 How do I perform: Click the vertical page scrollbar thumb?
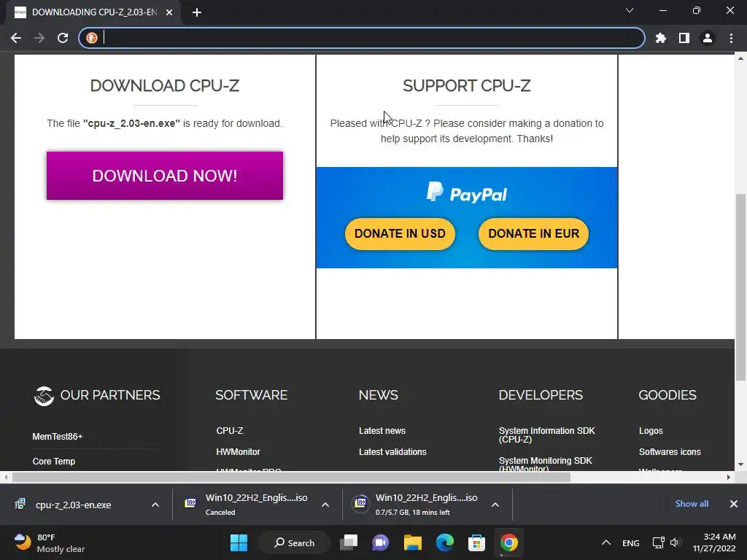[x=740, y=286]
